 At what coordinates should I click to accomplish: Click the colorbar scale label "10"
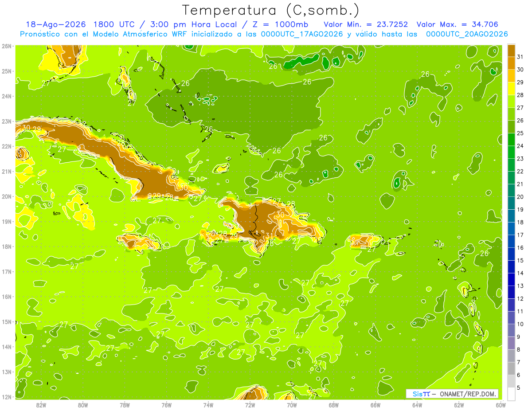[520, 324]
